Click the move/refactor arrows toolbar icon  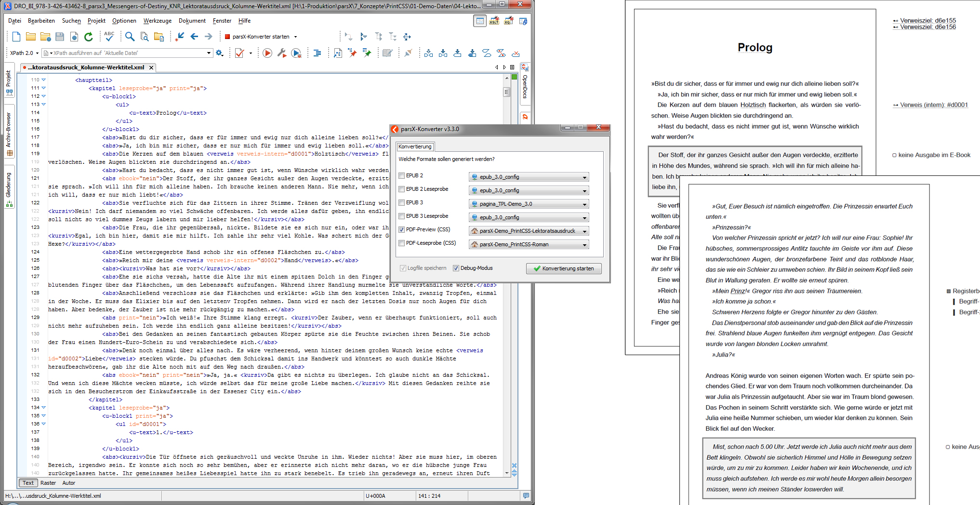coord(407,37)
